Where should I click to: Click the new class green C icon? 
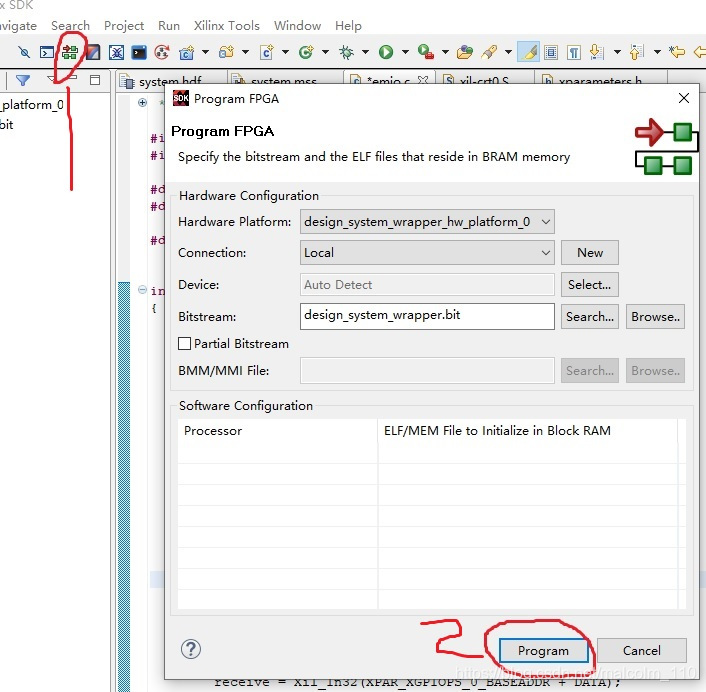[306, 53]
